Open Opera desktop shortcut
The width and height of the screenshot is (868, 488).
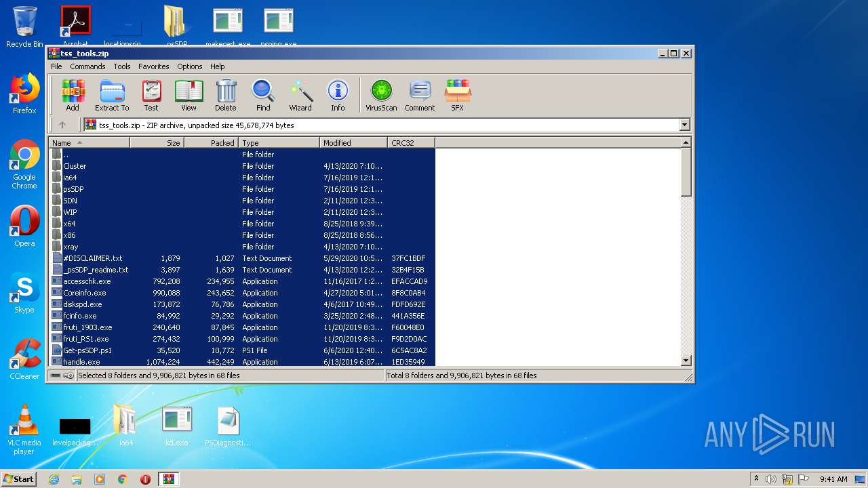pyautogui.click(x=24, y=226)
